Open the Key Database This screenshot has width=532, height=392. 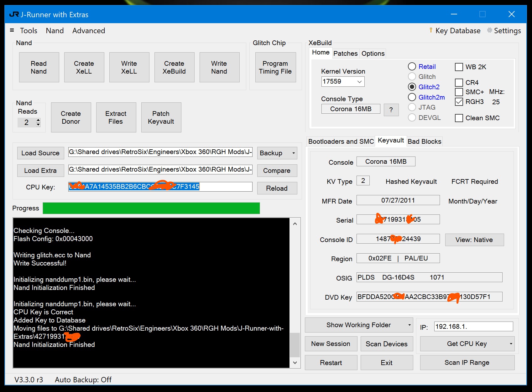click(455, 30)
